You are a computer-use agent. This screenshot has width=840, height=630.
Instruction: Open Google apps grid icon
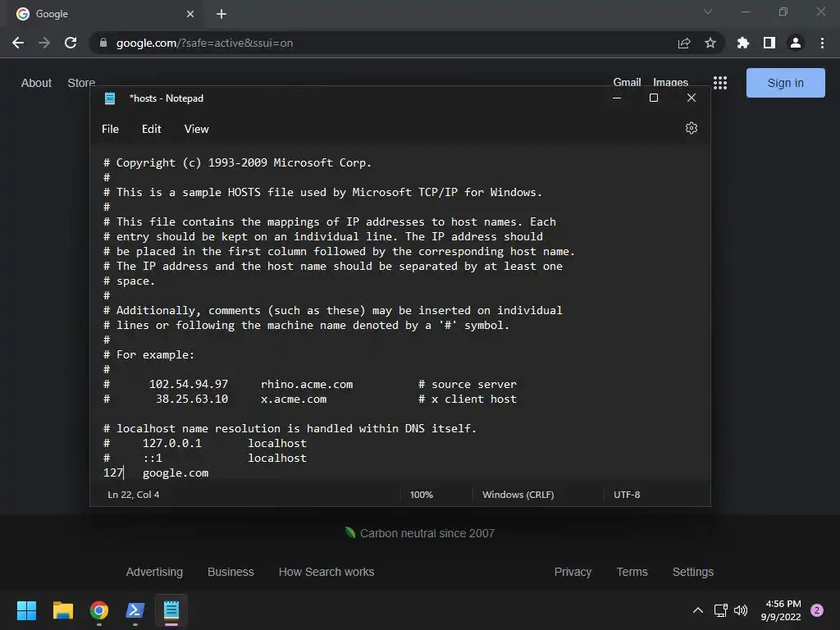(720, 83)
